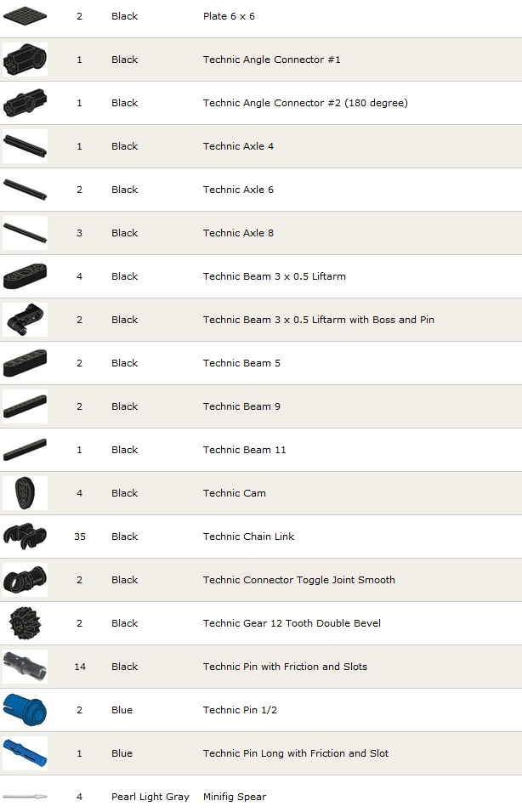The image size is (522, 812).
Task: Click the Plate 6 x 6 part image
Action: [x=25, y=15]
